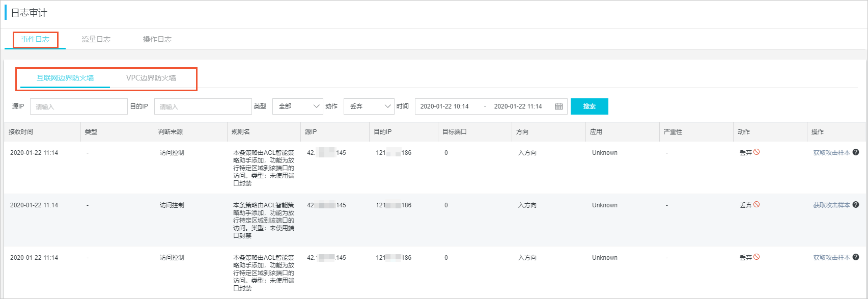Click start time 2020-01-22 10:14
868x299 pixels.
point(444,106)
